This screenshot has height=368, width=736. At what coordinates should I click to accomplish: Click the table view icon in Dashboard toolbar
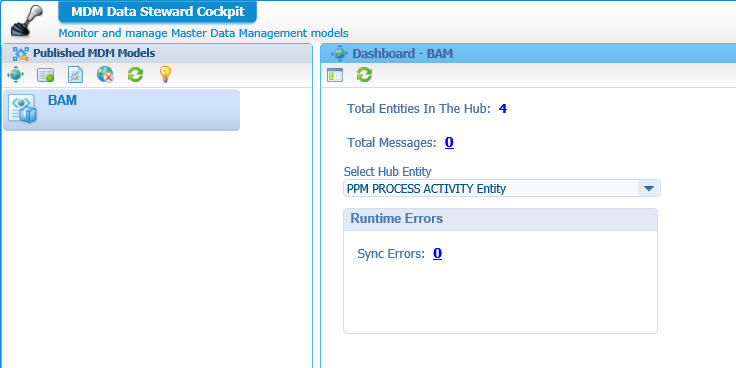335,75
